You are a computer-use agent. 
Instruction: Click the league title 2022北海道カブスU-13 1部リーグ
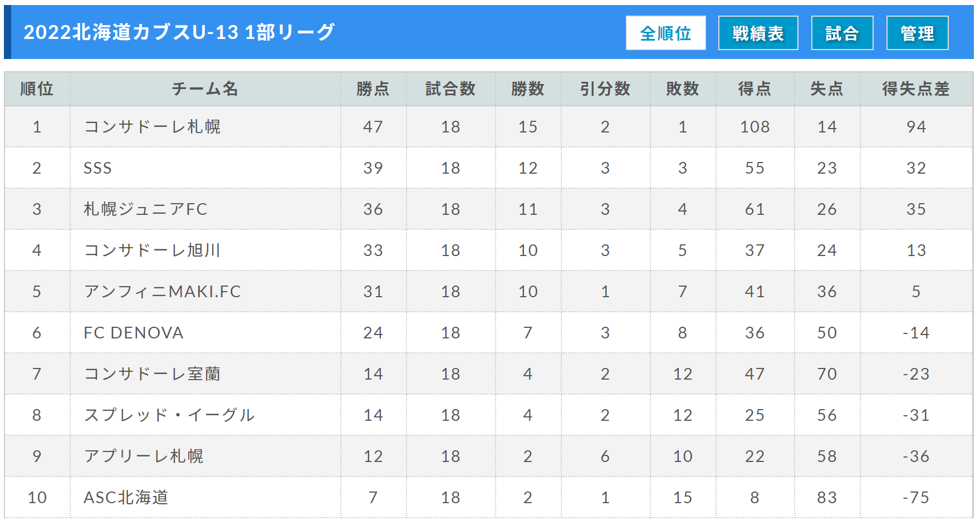point(179,32)
